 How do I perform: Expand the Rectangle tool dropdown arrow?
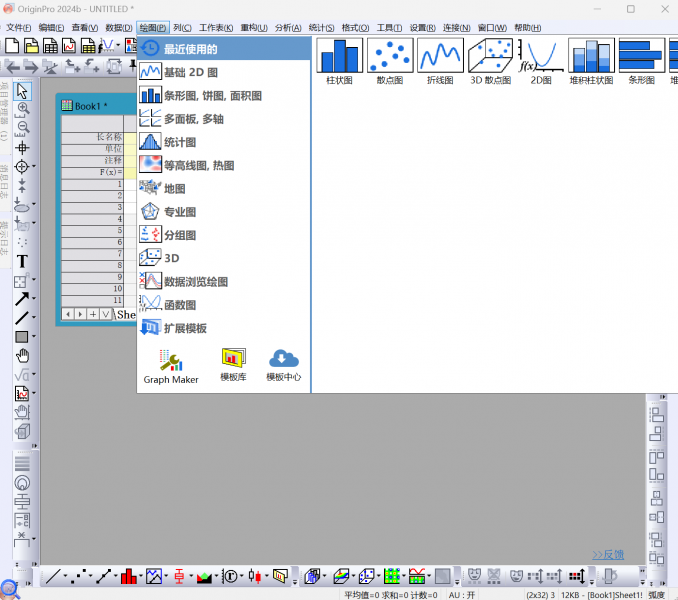tap(34, 336)
